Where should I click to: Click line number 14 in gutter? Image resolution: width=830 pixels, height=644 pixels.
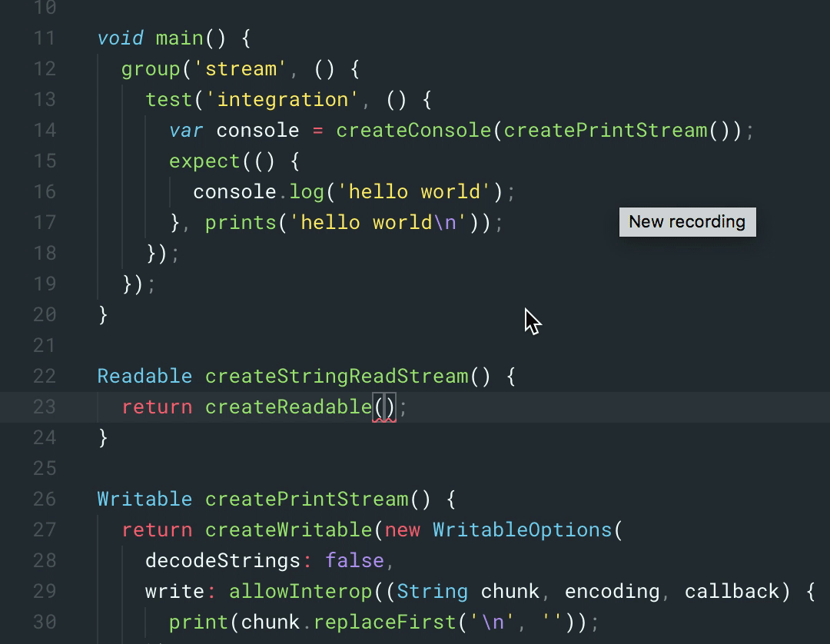45,130
